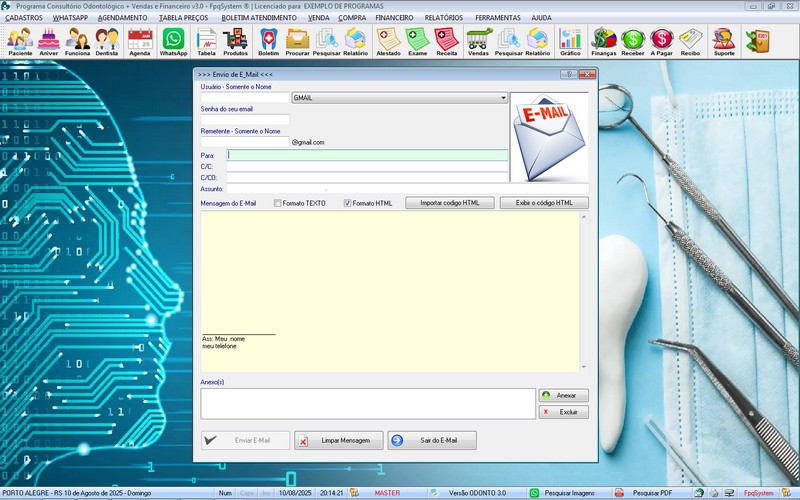Image resolution: width=800 pixels, height=500 pixels.
Task: Click the WhatsApp toolbar icon
Action: 174,41
